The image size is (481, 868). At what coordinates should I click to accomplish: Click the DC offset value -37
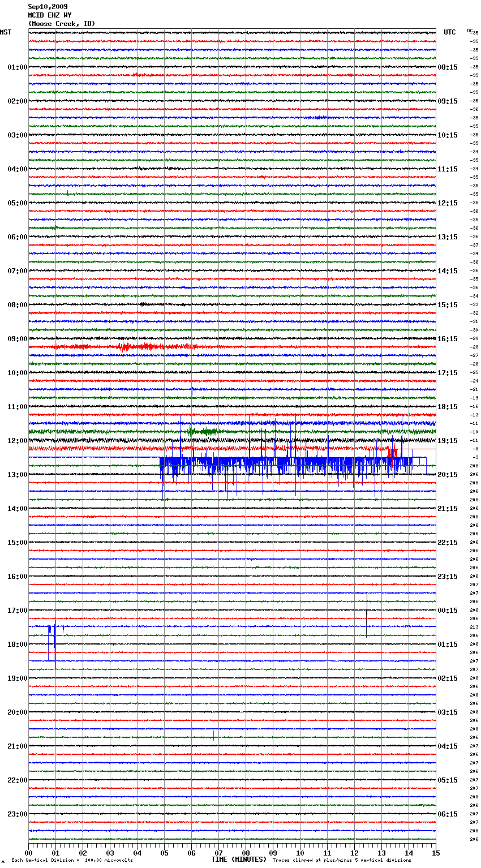pos(474,245)
